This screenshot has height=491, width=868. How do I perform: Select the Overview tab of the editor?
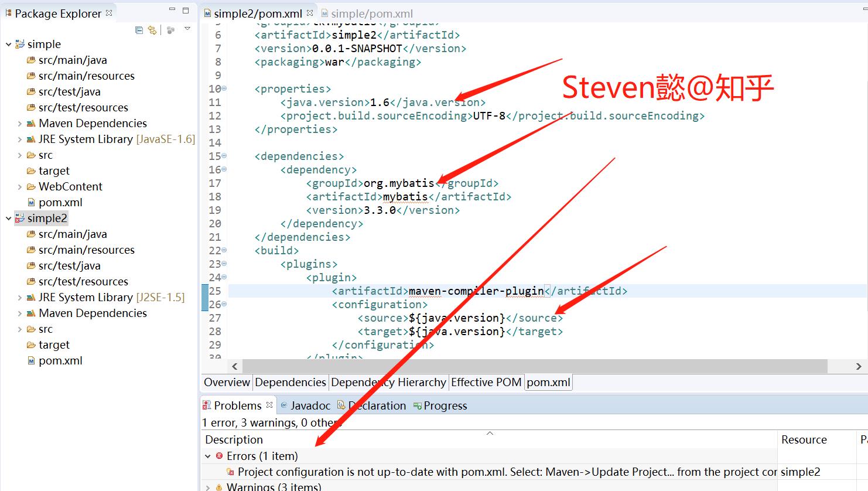(226, 382)
